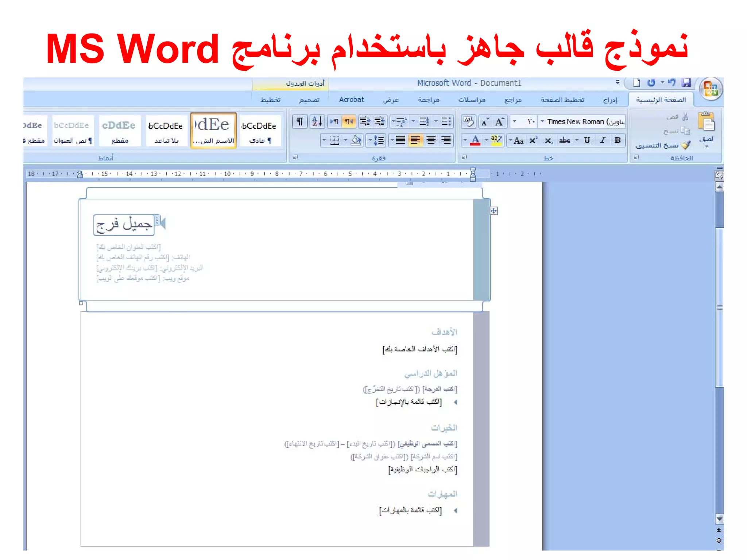Set right-to-left text direction
This screenshot has height=560, width=747.
(x=349, y=121)
